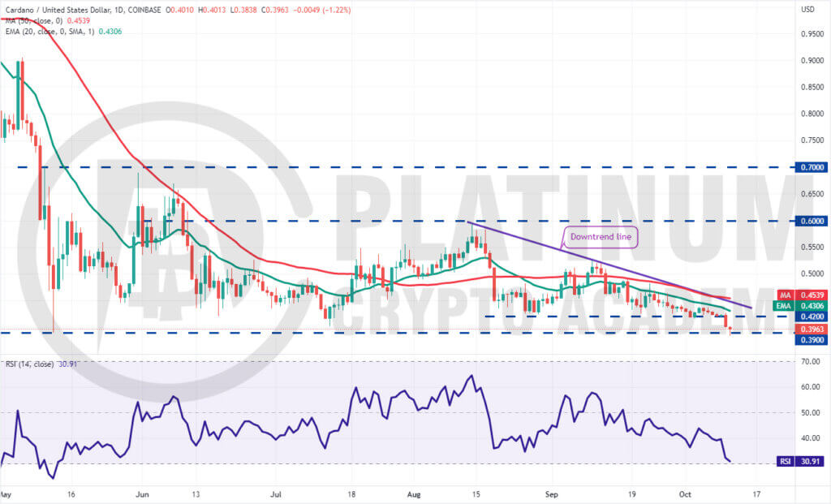Click the Sep date on time axis
This screenshot has height=504, width=831.
coord(552,494)
